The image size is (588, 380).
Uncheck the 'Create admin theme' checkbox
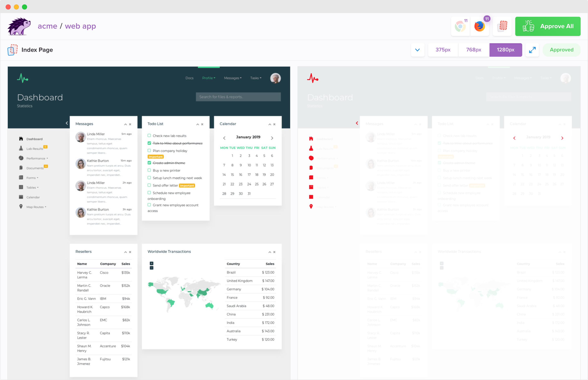pyautogui.click(x=149, y=163)
